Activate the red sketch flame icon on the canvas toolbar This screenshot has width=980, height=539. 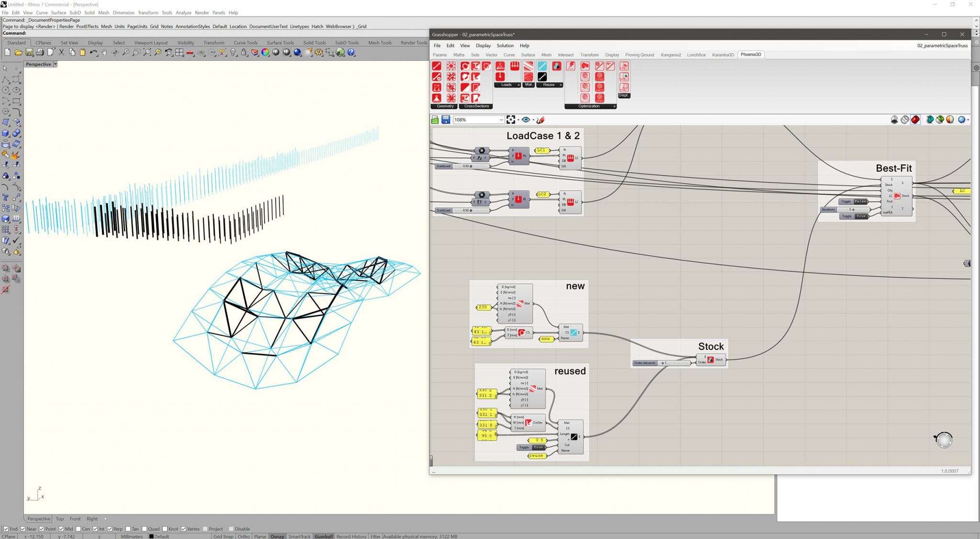click(540, 120)
